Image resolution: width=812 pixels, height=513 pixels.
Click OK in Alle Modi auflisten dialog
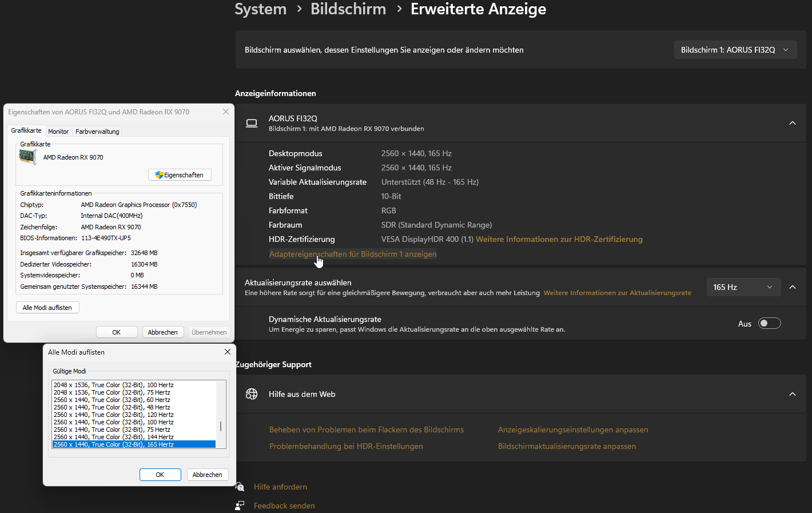(x=160, y=475)
